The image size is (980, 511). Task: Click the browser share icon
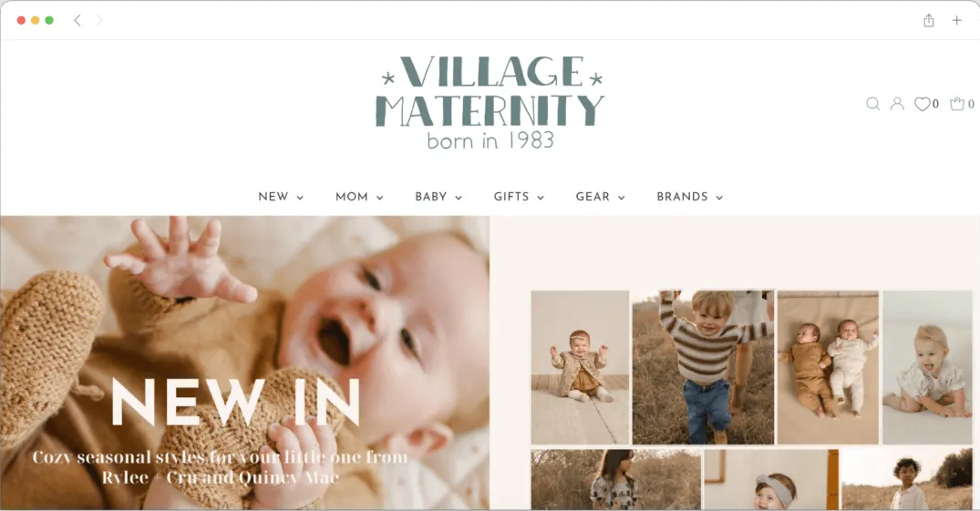[929, 21]
